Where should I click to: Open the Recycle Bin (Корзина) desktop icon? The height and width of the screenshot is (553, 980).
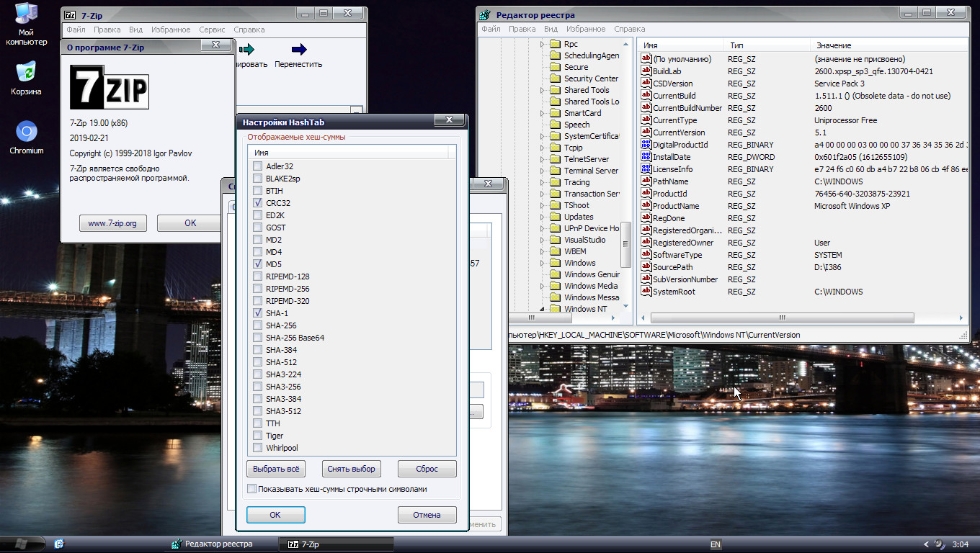26,73
